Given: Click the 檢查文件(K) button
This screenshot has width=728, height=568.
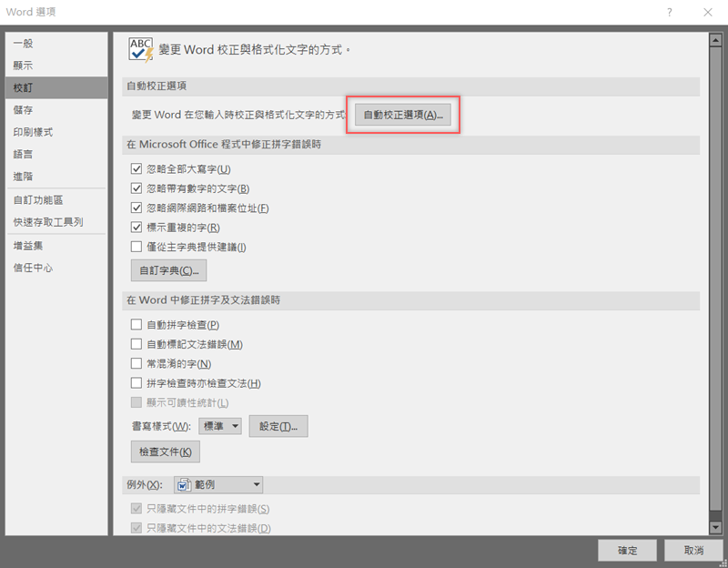Looking at the screenshot, I should [166, 451].
